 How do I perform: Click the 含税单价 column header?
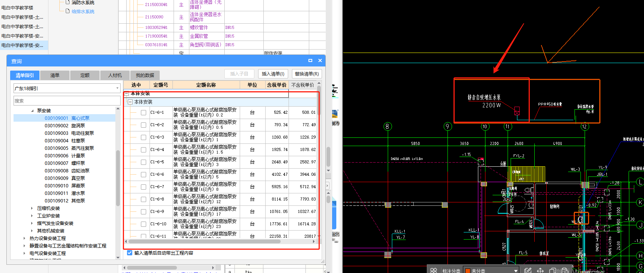277,85
